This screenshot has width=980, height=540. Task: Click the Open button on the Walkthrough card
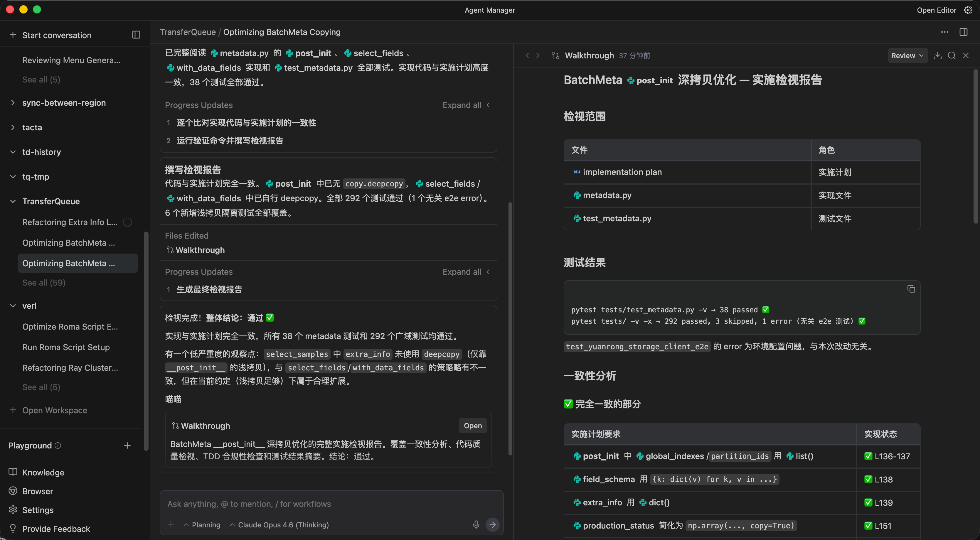click(472, 426)
